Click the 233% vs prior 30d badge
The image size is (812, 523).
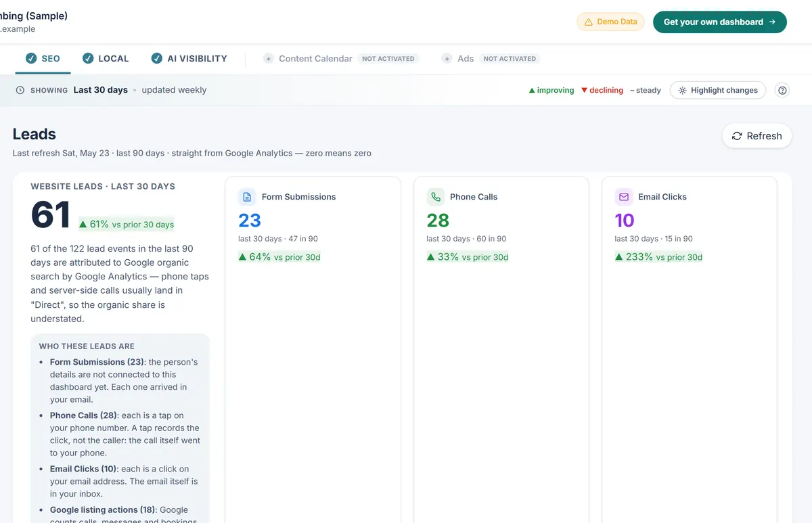point(659,257)
